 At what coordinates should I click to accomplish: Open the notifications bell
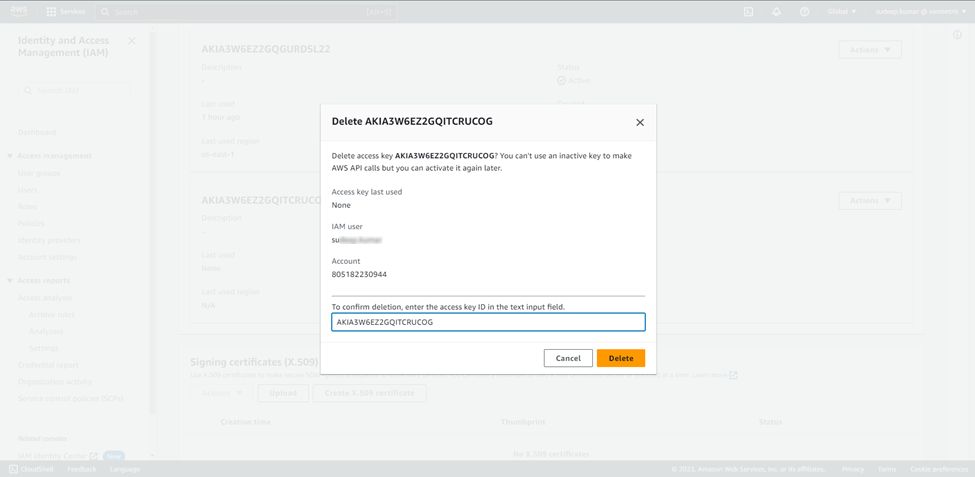coord(776,12)
